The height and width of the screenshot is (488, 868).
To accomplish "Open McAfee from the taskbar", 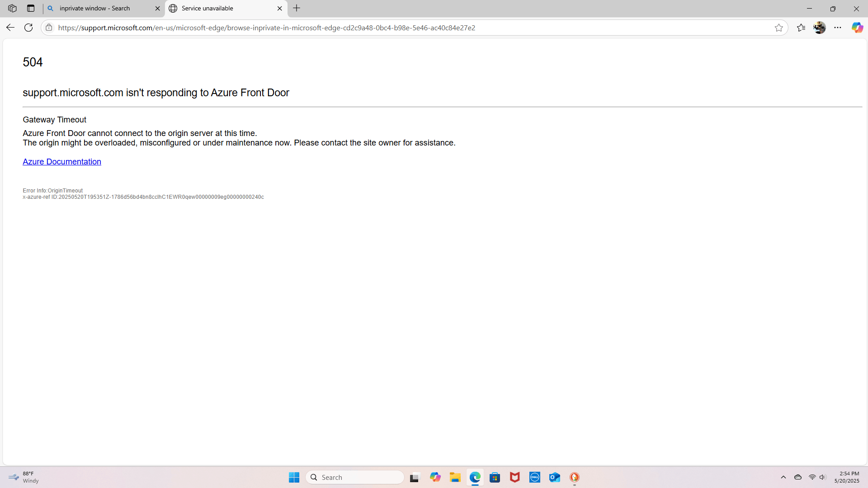I will point(514,477).
